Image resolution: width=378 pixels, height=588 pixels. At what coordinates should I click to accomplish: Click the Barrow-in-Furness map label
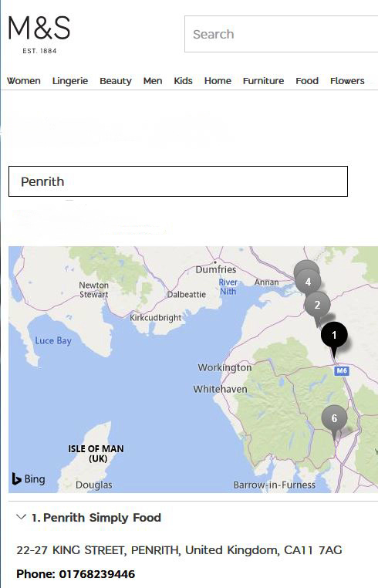click(x=274, y=485)
